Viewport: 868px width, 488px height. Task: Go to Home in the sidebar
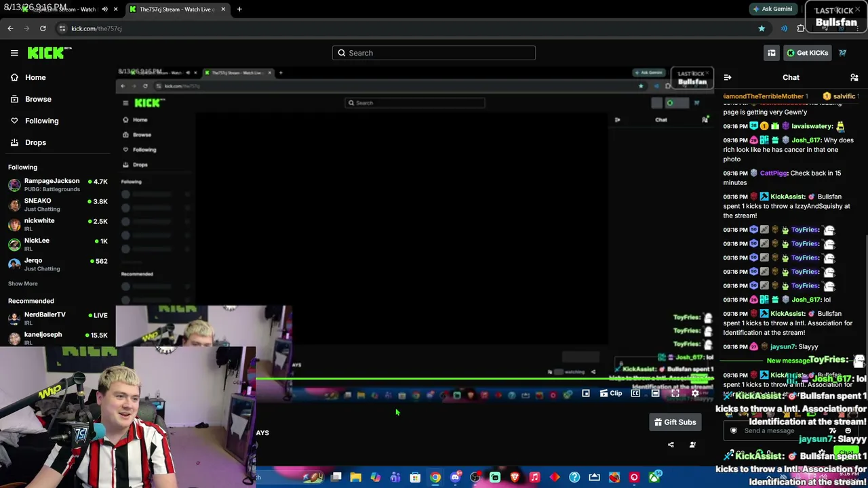pos(35,77)
